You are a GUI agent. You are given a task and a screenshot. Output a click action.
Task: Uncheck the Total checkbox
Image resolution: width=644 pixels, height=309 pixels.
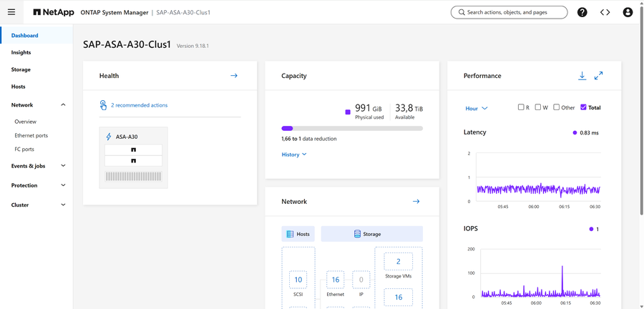click(583, 107)
